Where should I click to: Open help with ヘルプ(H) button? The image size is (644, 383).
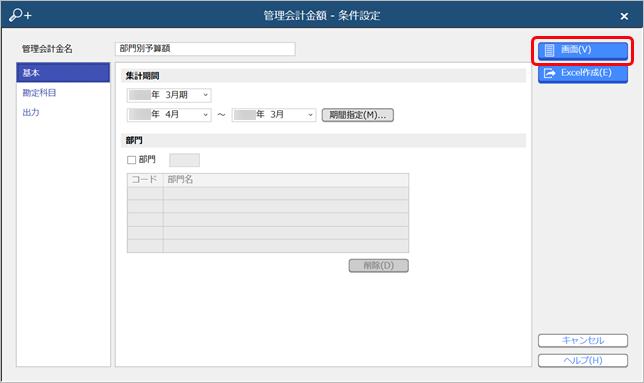pos(583,360)
